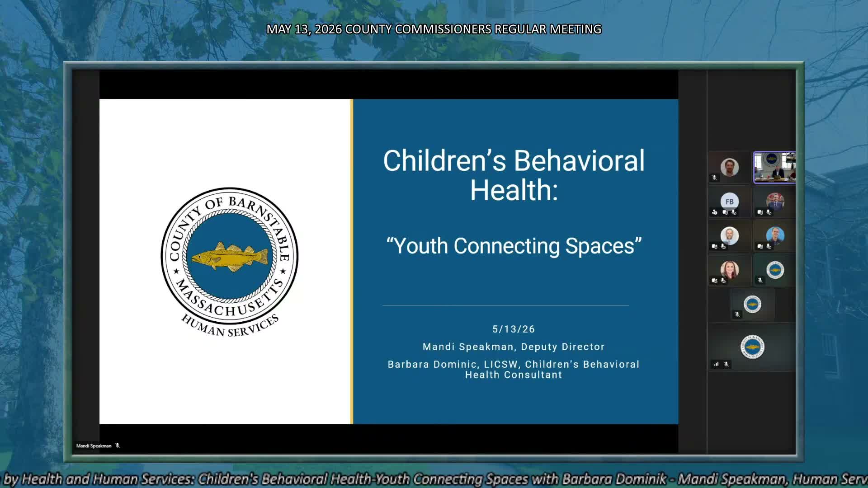The width and height of the screenshot is (868, 488).
Task: Click camera-off icon under blue-background man avatar
Action: coord(760,246)
